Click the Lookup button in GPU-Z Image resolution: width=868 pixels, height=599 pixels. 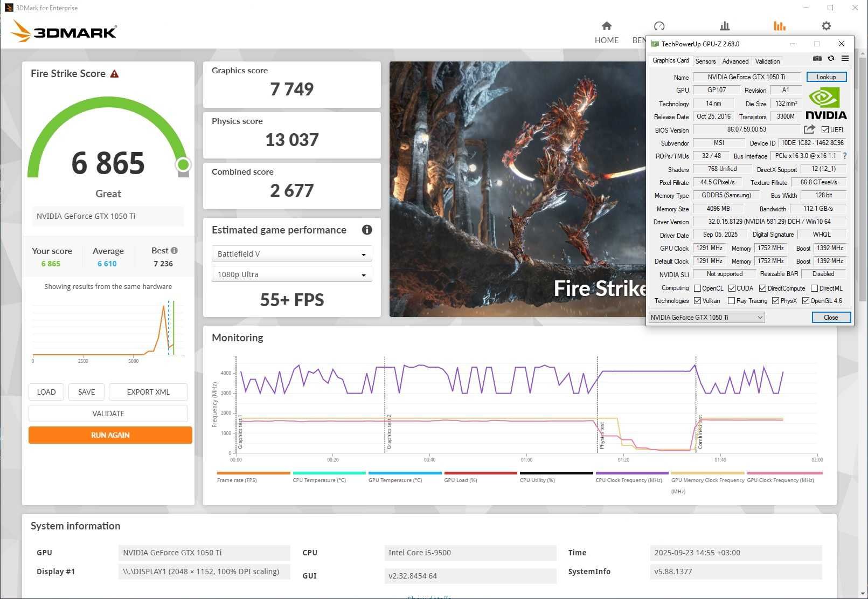point(826,77)
